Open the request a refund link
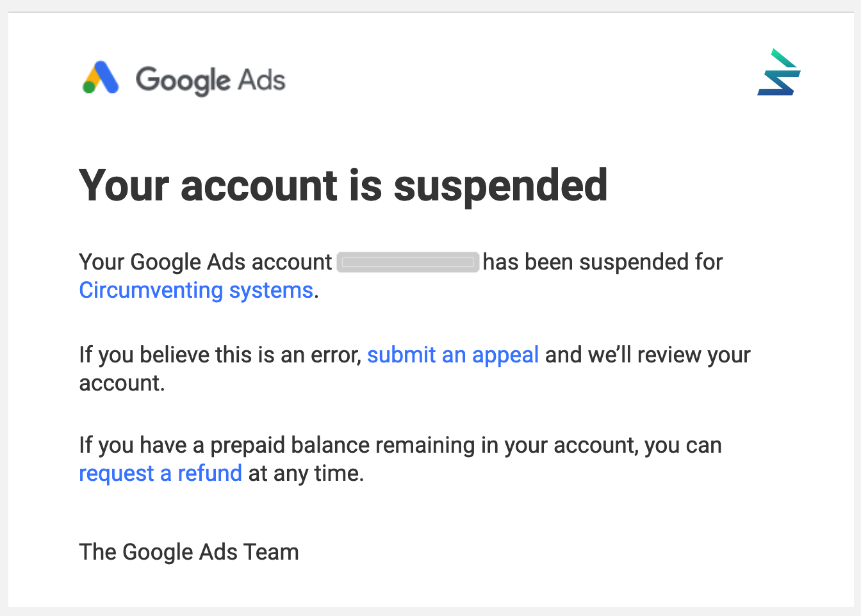This screenshot has width=861, height=616. click(x=160, y=473)
